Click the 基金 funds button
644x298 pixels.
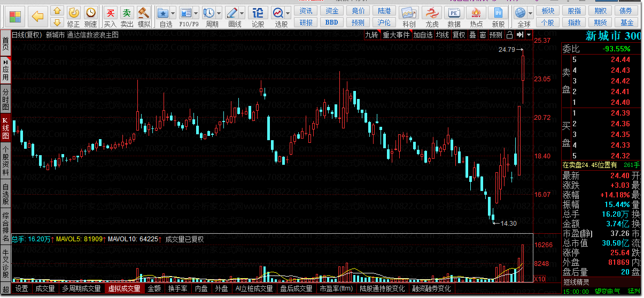click(626, 22)
